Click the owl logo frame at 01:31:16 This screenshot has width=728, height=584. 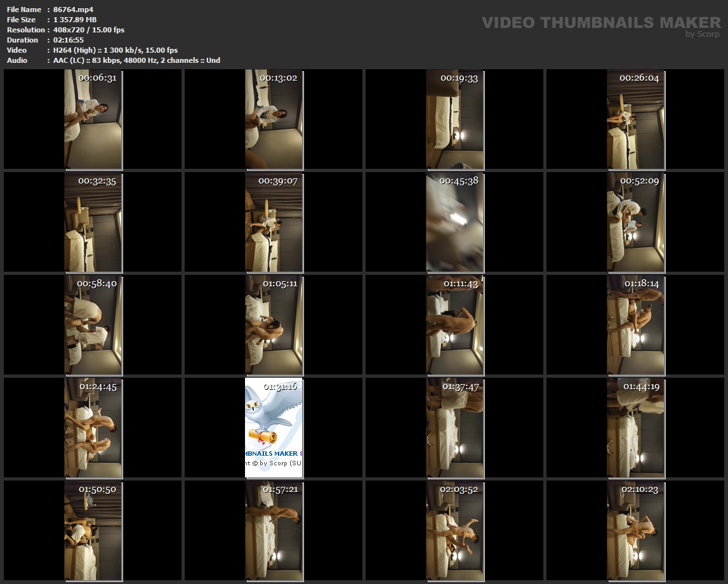pyautogui.click(x=274, y=428)
